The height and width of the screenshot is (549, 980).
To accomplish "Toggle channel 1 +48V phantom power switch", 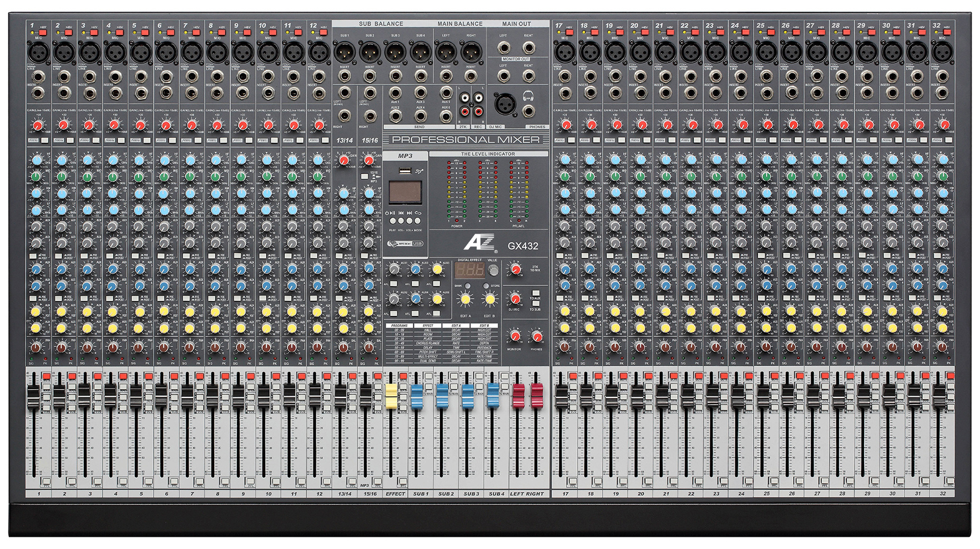I will click(44, 33).
